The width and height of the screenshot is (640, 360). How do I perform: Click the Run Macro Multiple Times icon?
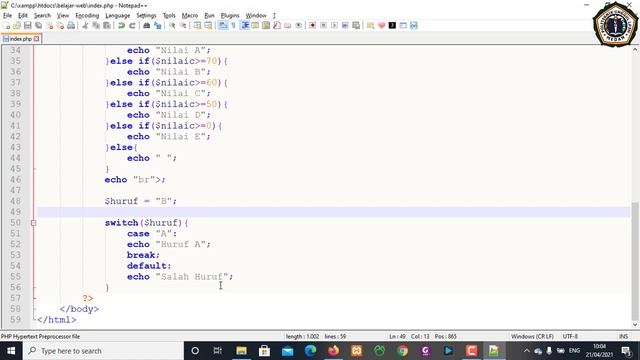pyautogui.click(x=345, y=25)
